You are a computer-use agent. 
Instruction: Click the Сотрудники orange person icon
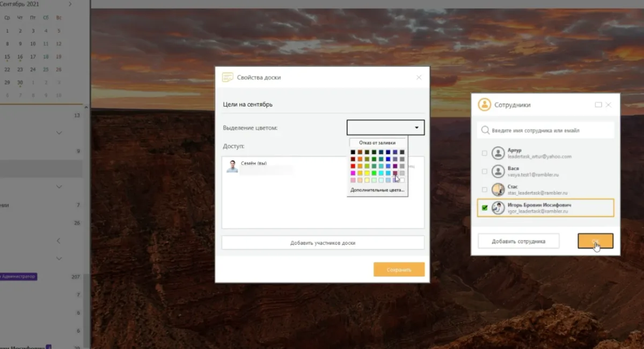[485, 105]
